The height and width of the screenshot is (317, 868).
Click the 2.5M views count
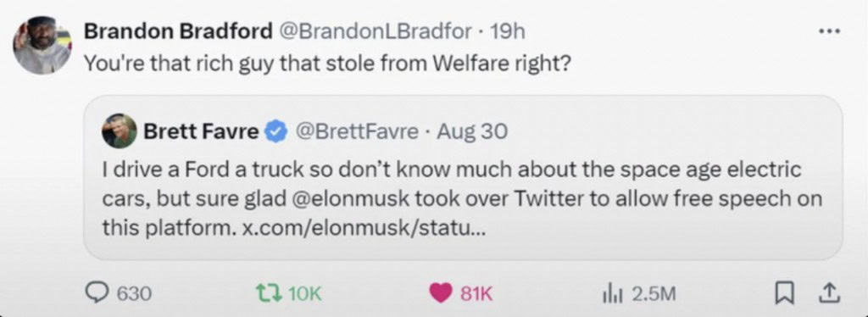click(653, 294)
